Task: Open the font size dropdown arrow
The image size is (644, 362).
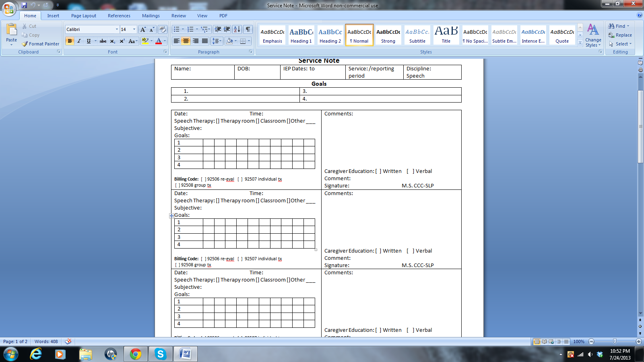Action: pos(134,29)
